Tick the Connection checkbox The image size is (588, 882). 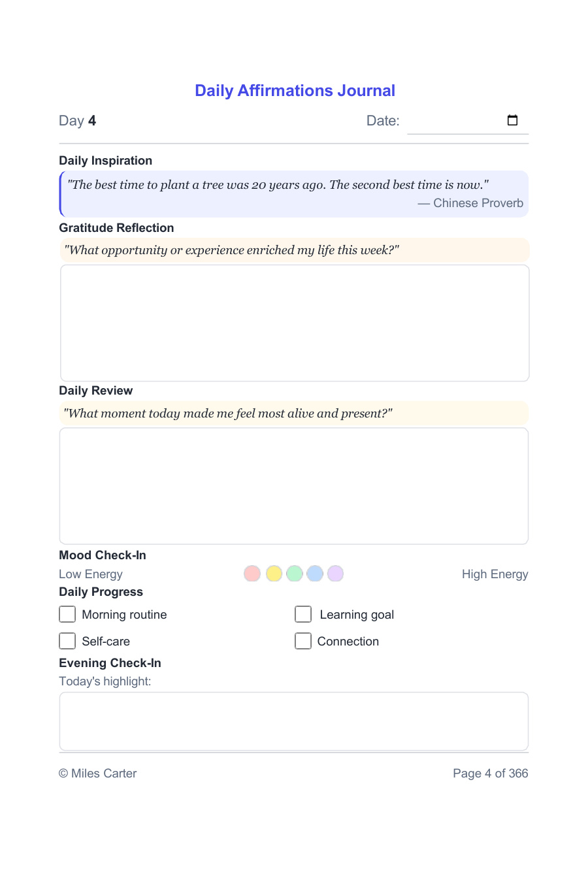[x=303, y=641]
